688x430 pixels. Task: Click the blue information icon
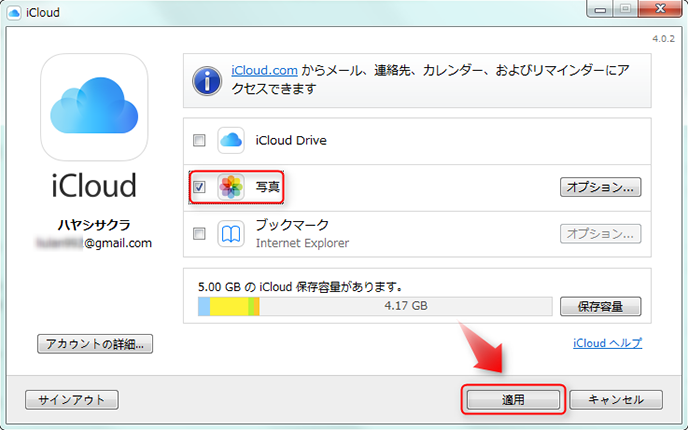click(207, 81)
